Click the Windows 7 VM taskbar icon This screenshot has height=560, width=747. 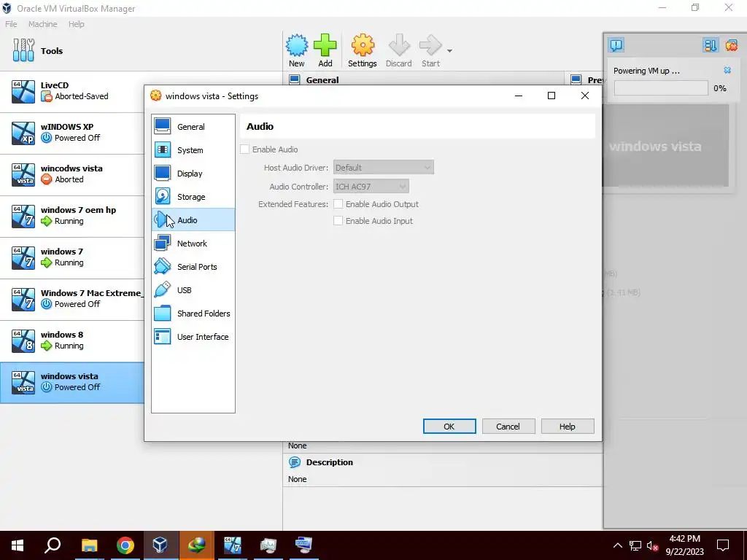[x=233, y=545]
